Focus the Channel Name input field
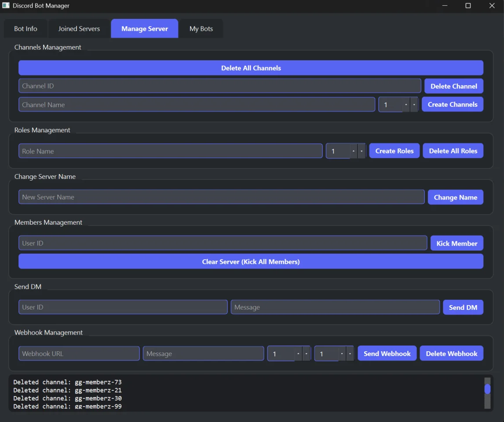504x422 pixels. (197, 105)
